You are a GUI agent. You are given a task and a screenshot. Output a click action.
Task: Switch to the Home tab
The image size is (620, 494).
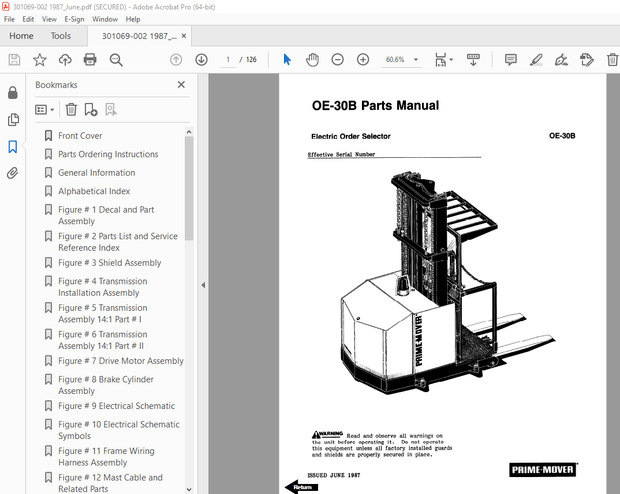[x=21, y=36]
